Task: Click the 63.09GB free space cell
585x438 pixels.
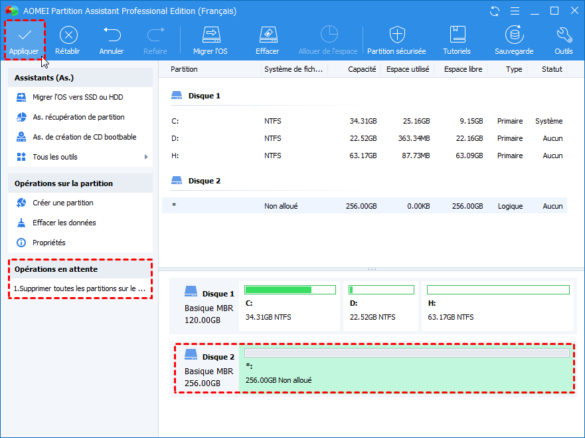Action: pos(469,156)
